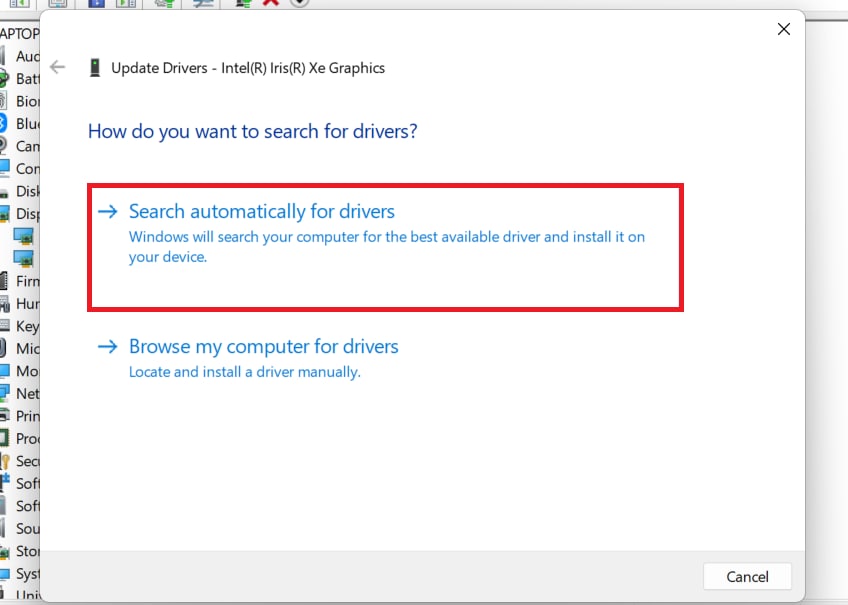Choose Search automatically for drivers

pos(385,247)
